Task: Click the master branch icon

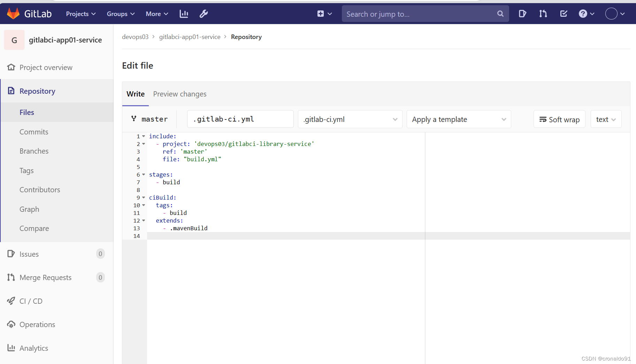Action: point(134,119)
